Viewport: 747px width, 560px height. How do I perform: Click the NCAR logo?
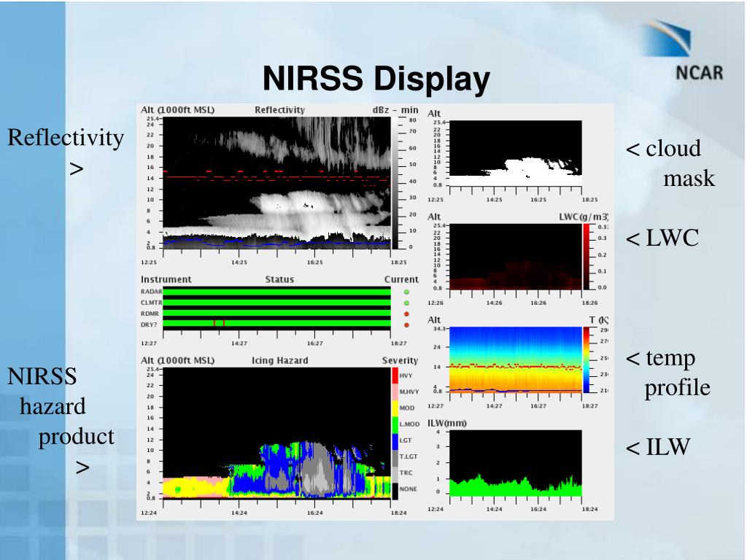coord(681,51)
